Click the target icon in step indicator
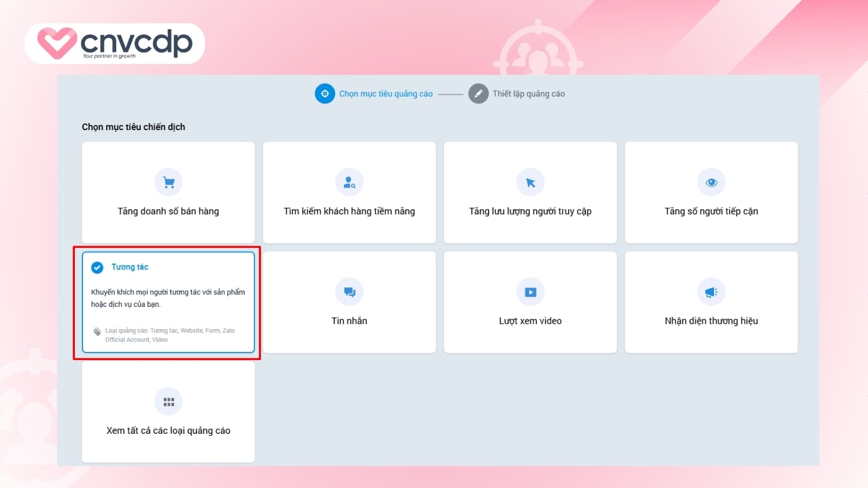The width and height of the screenshot is (868, 488). 325,94
